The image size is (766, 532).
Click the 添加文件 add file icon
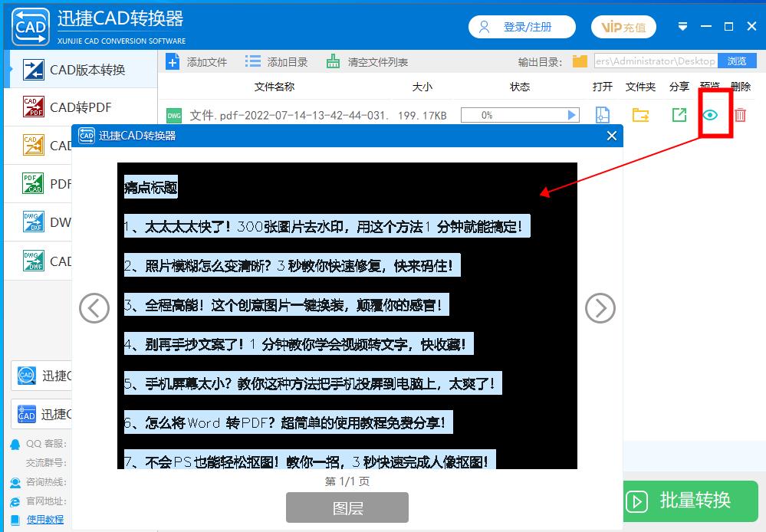(x=174, y=61)
